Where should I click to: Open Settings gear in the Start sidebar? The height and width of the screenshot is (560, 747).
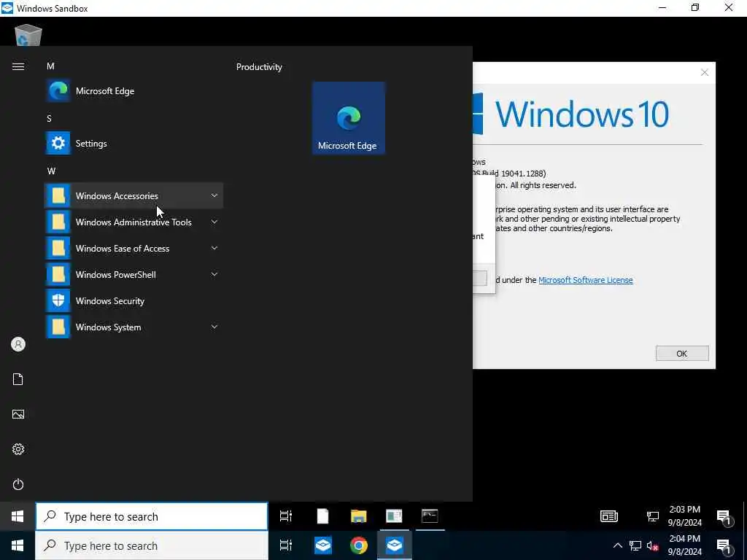click(18, 449)
